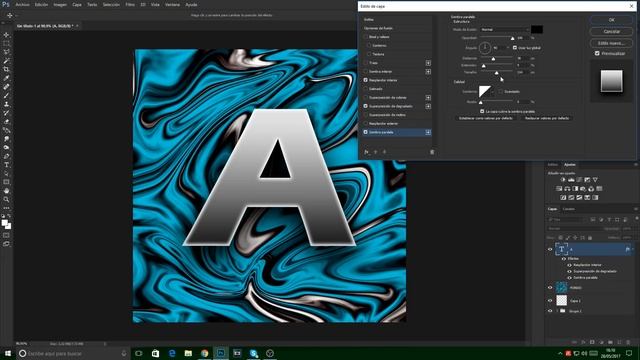This screenshot has width=640, height=360.
Task: Select the Magic Wand tool
Action: coord(7,60)
